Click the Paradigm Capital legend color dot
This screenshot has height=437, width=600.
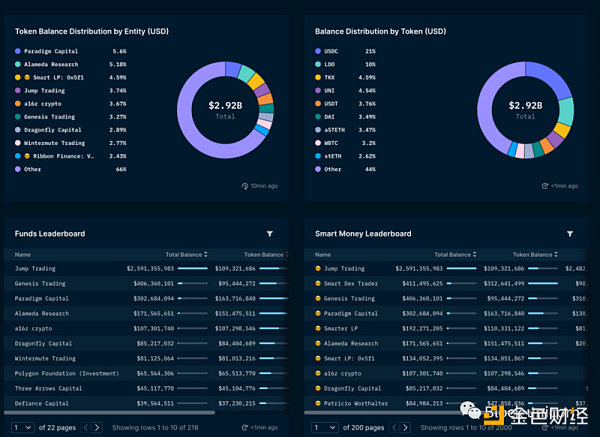[18, 51]
